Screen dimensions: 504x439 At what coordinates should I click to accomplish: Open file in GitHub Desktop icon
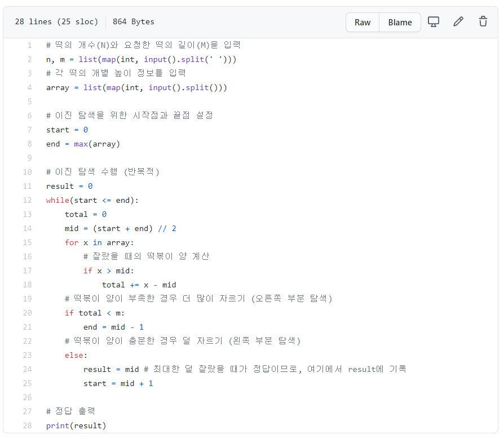click(434, 22)
